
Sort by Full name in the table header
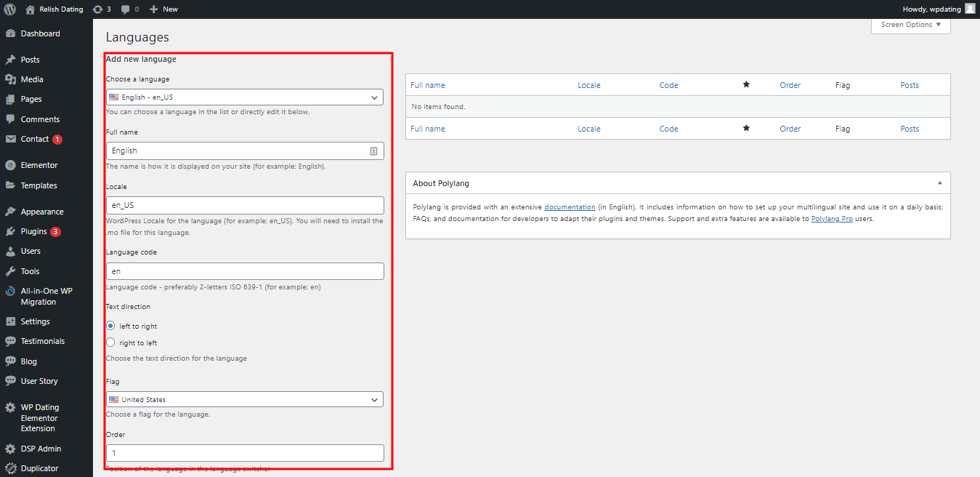pos(428,85)
